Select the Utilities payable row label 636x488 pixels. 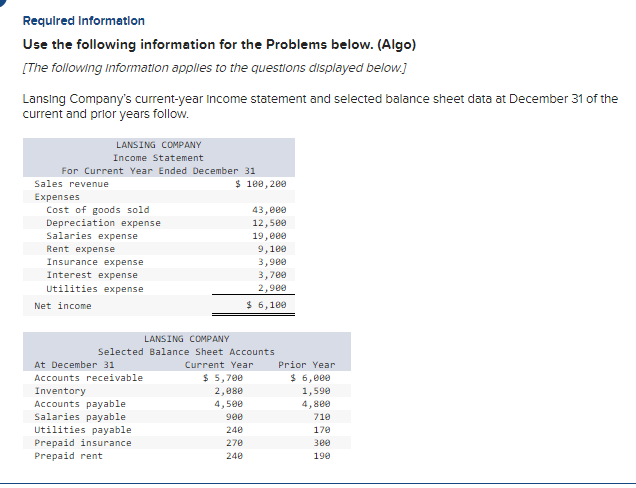83,430
